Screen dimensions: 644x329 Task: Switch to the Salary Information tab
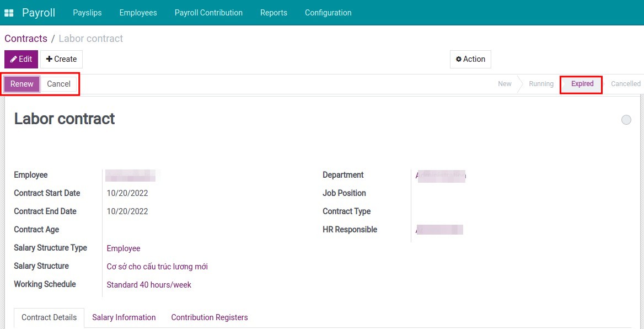point(124,317)
